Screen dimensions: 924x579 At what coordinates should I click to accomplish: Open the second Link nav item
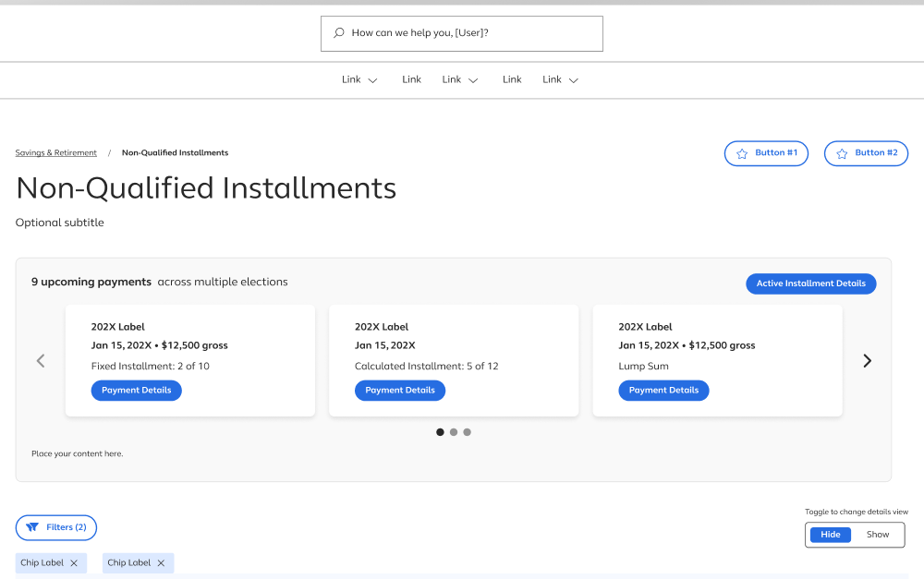[x=411, y=79]
